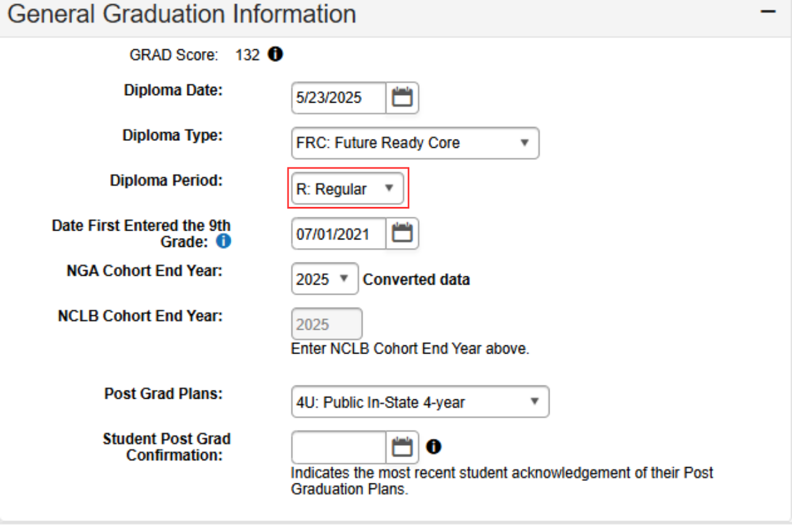Collapse the General Graduation Information section

click(768, 12)
